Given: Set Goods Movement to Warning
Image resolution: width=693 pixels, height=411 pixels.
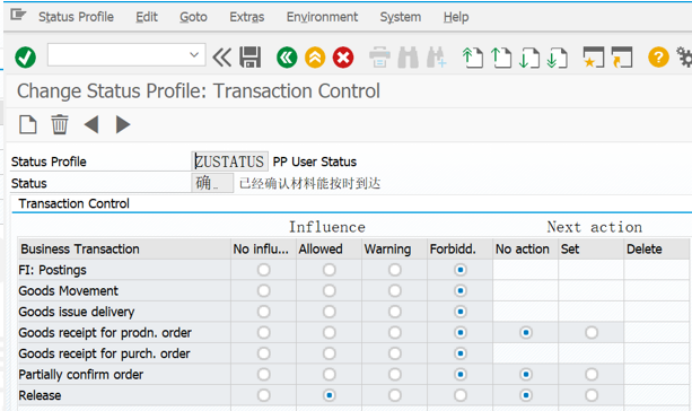Looking at the screenshot, I should tap(395, 291).
